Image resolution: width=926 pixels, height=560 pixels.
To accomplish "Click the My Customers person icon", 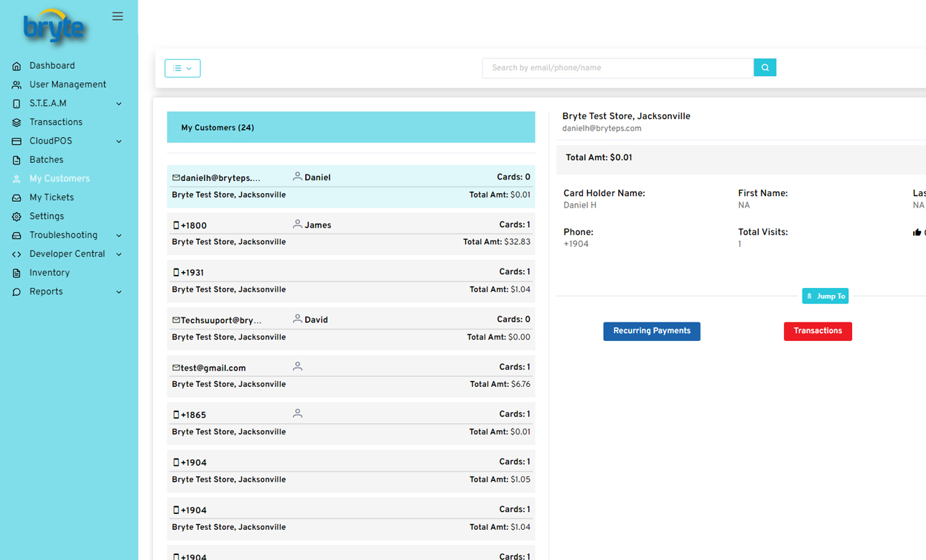I will click(17, 179).
